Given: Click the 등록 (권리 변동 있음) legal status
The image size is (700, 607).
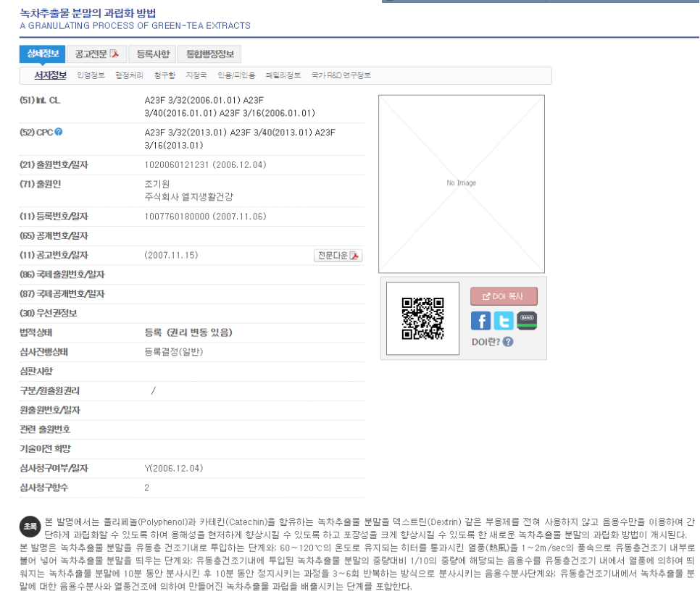Looking at the screenshot, I should (x=188, y=332).
